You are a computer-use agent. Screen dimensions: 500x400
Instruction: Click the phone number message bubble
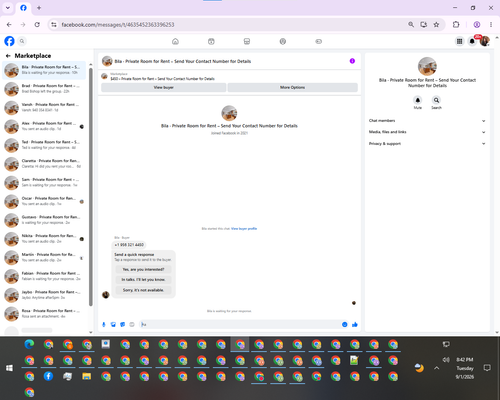click(x=129, y=245)
